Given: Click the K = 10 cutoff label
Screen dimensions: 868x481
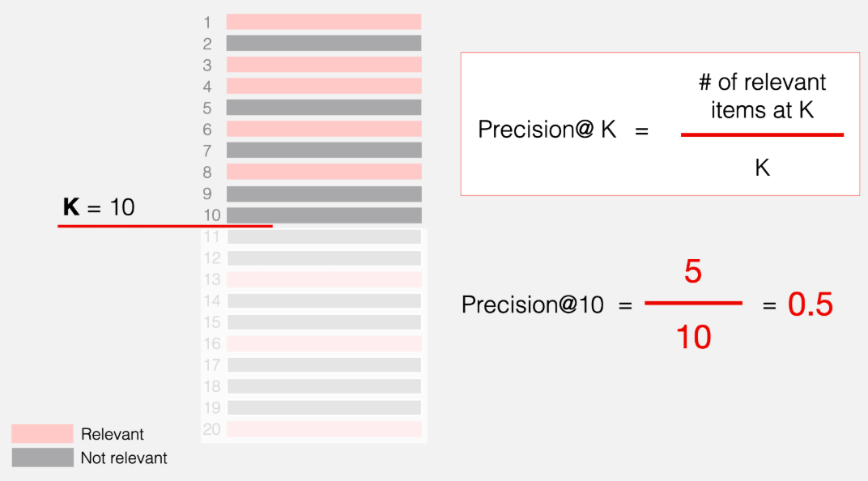Looking at the screenshot, I should [x=99, y=207].
